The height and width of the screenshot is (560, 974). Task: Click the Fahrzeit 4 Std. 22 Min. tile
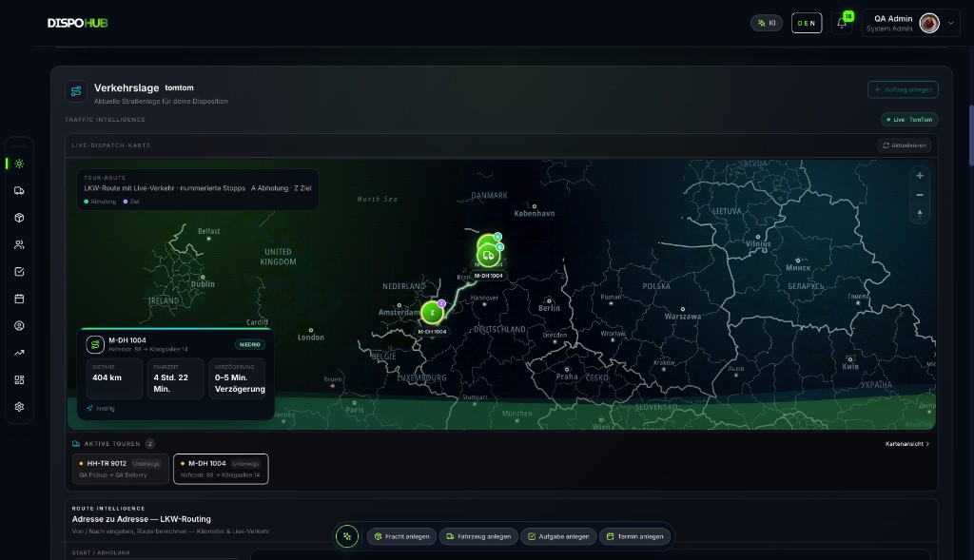(175, 378)
